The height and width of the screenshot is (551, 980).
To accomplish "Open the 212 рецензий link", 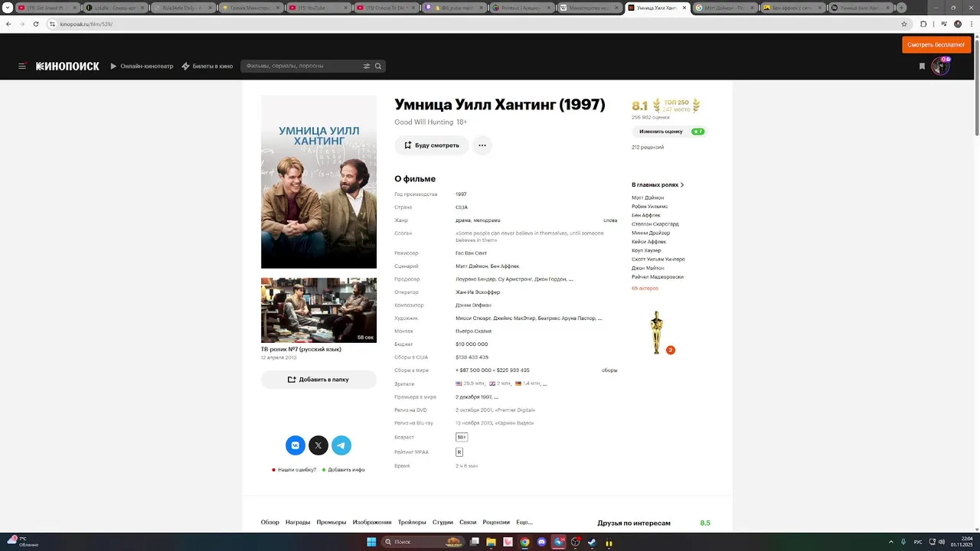I will click(648, 147).
